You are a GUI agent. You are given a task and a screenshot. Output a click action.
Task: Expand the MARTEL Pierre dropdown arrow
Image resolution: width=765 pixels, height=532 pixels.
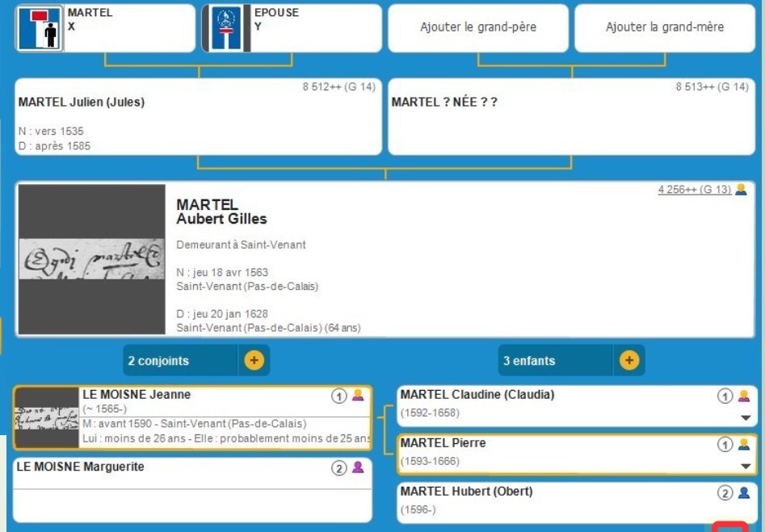tap(746, 467)
